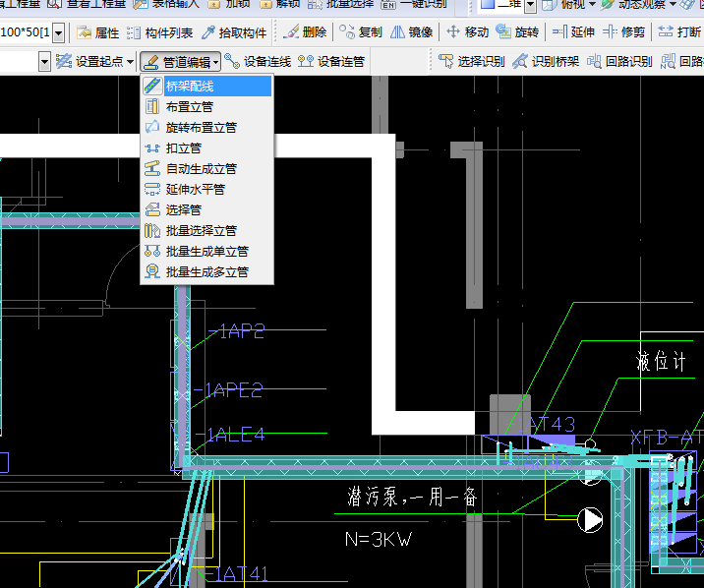Expand the empty combo box dropdown arrow

(x=44, y=62)
